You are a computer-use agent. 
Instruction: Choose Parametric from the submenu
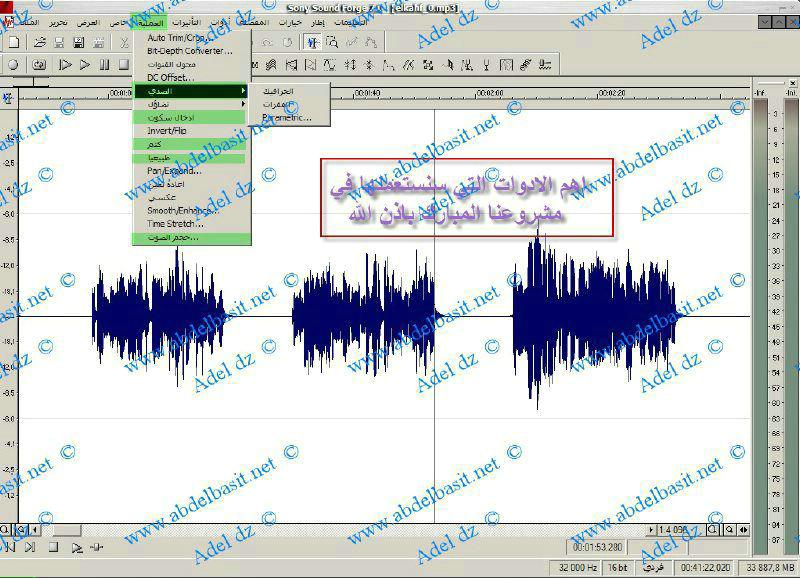click(287, 118)
